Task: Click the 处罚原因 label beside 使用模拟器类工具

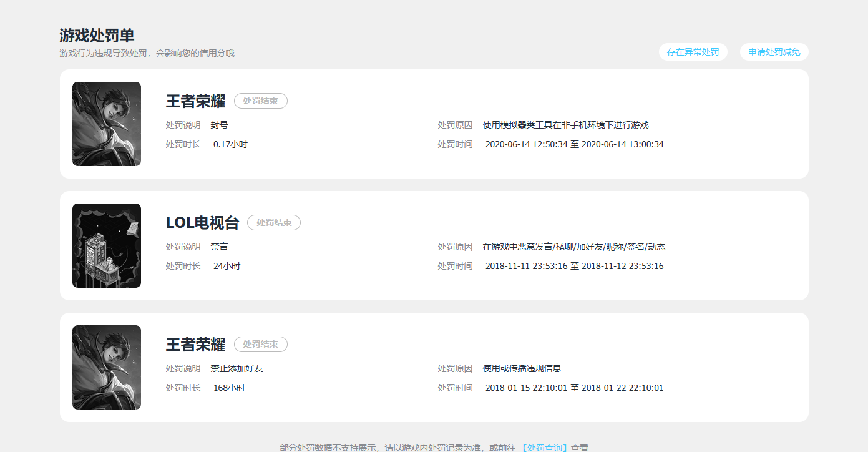Action: click(x=456, y=125)
